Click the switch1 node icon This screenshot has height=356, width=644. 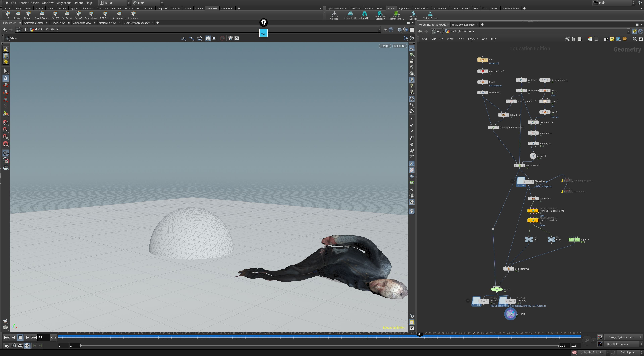pyautogui.click(x=497, y=289)
